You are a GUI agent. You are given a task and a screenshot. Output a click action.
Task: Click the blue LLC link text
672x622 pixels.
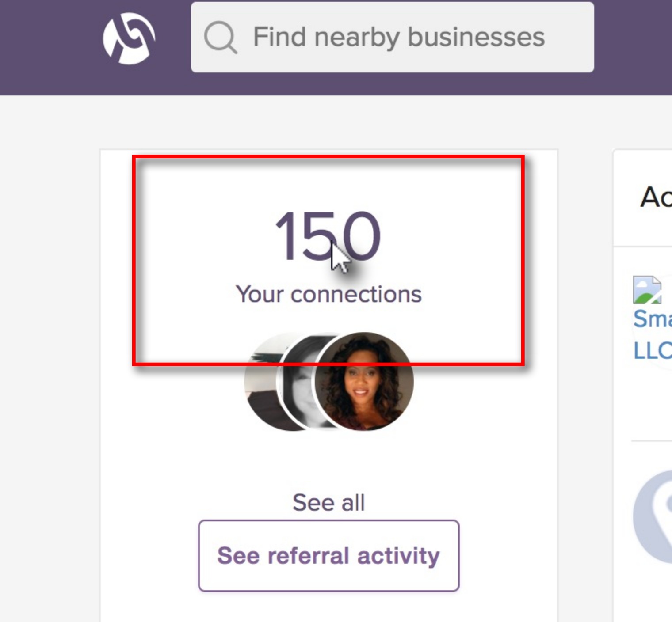(x=653, y=351)
